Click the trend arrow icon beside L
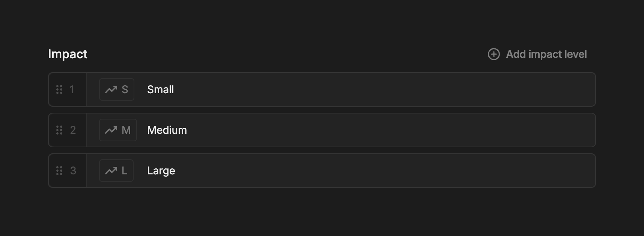 [x=111, y=171]
